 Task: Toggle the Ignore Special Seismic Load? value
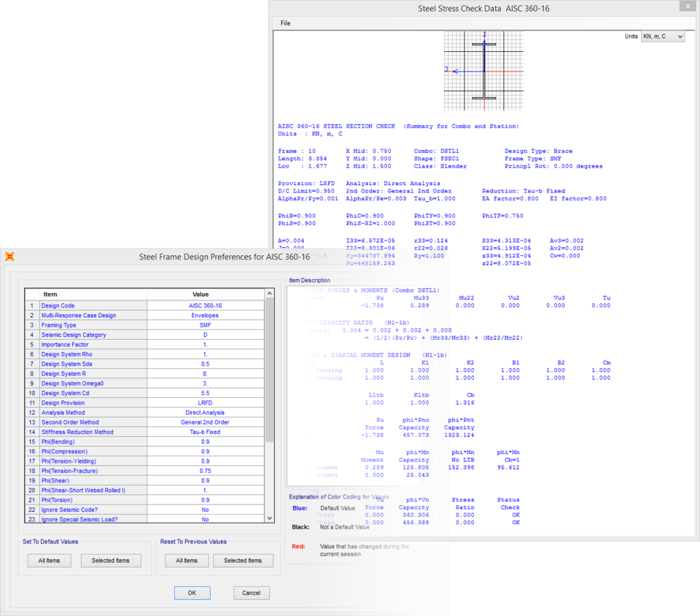pos(205,519)
